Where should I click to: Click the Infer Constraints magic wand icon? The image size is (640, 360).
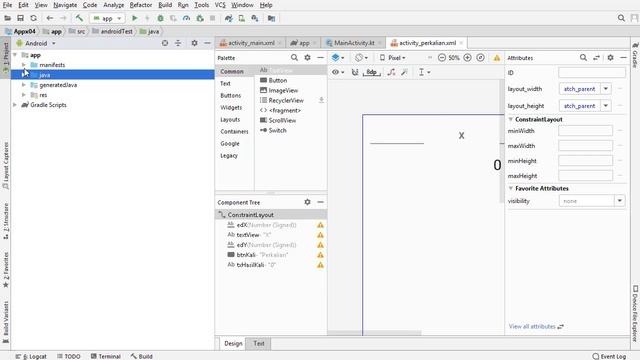click(x=404, y=72)
